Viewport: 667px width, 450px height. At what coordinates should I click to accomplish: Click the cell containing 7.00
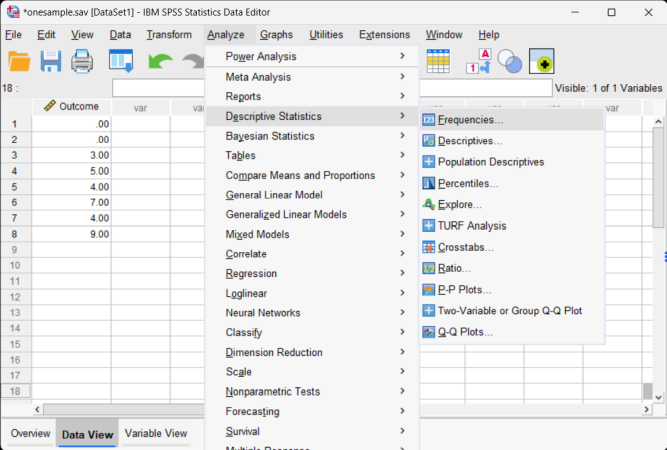[x=71, y=202]
